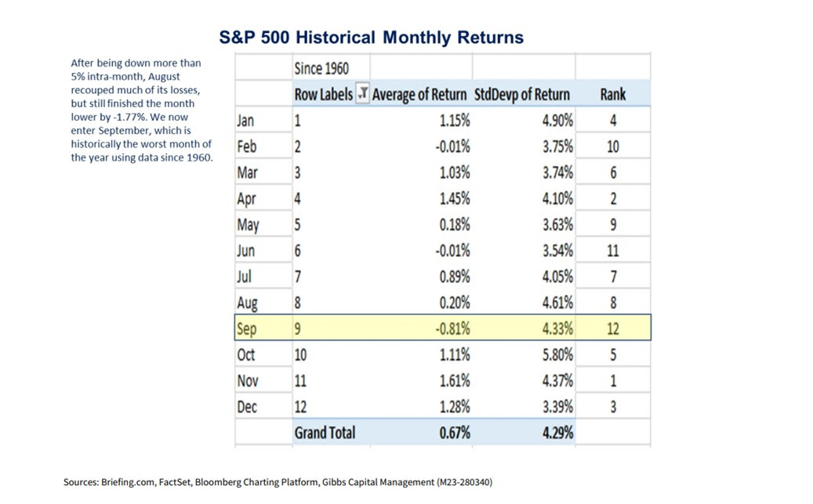Click the August commentary paragraph
The image size is (813, 504).
pos(141,110)
